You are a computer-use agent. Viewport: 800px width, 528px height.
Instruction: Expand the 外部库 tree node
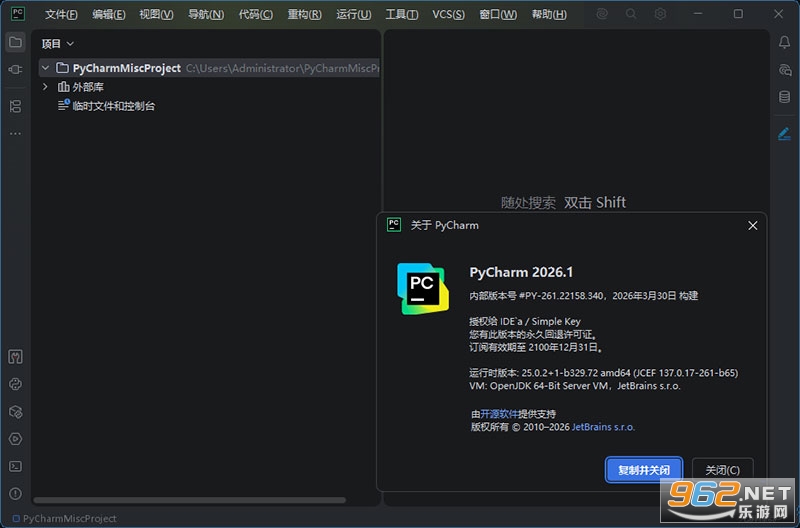coord(45,87)
